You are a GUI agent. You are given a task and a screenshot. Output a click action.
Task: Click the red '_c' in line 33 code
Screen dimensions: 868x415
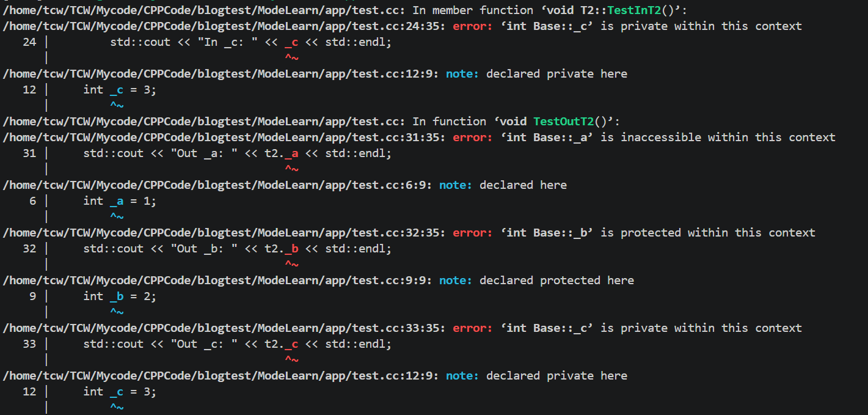click(292, 344)
